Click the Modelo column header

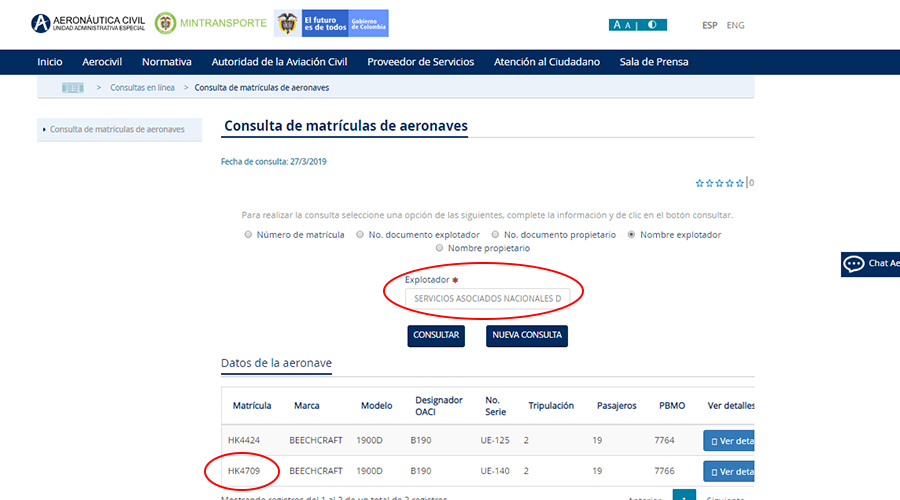point(377,405)
